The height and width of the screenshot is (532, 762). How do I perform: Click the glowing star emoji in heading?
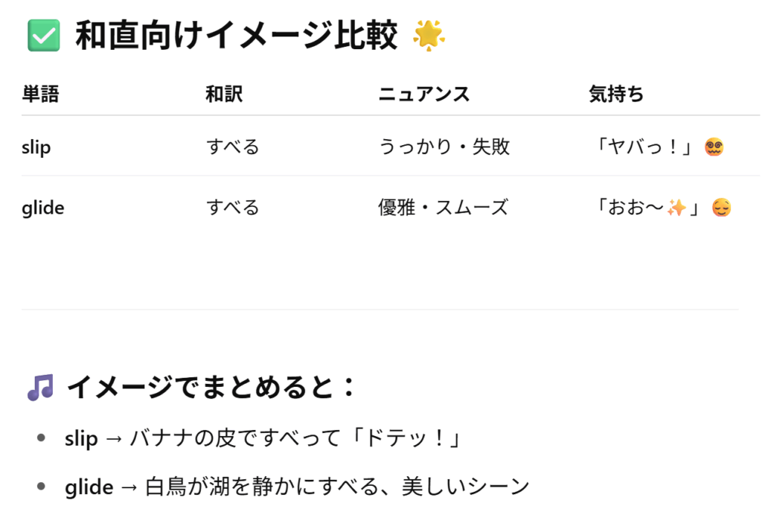[x=429, y=36]
